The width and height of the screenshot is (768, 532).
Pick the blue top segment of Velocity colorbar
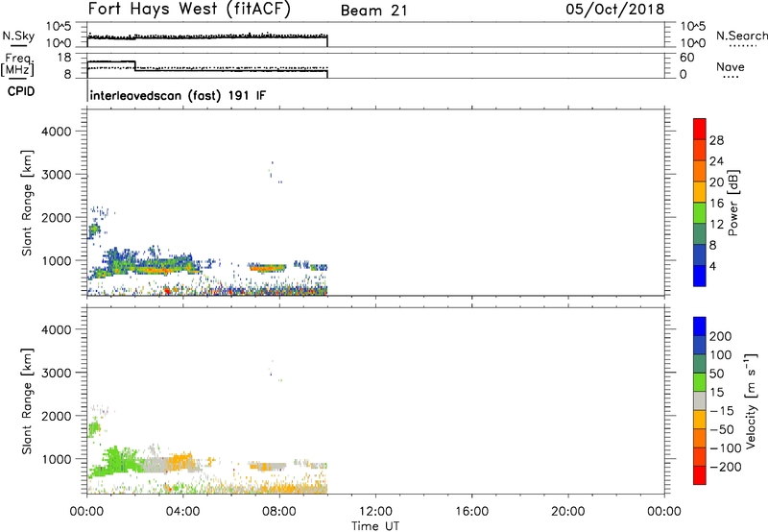(x=700, y=326)
